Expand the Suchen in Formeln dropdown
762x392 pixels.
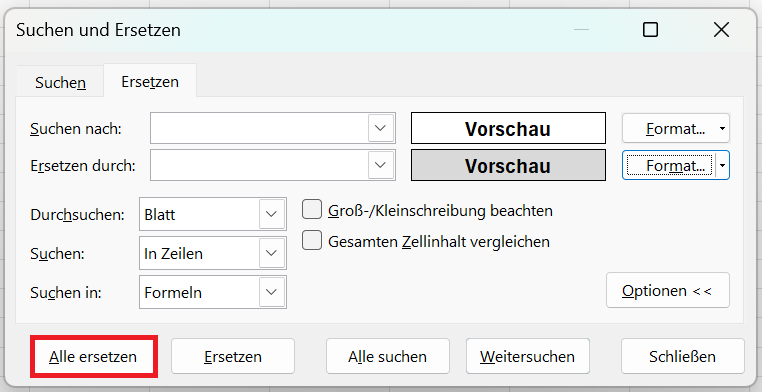click(x=271, y=292)
